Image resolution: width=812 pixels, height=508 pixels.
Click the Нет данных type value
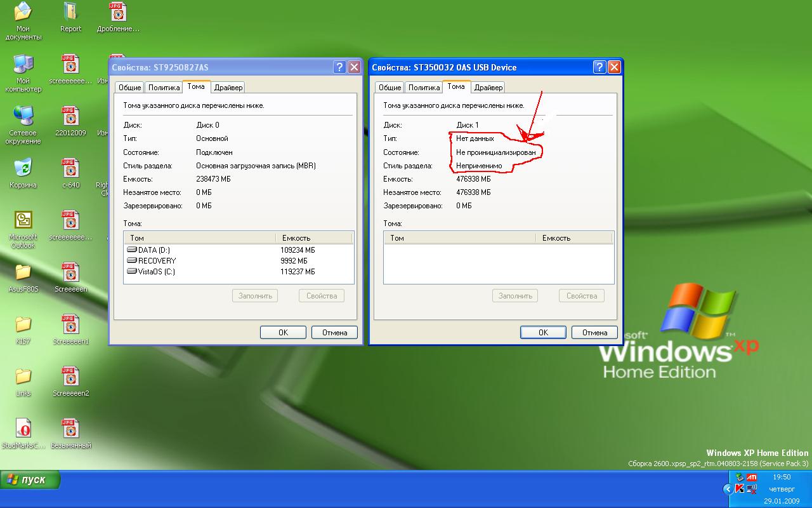pos(475,138)
